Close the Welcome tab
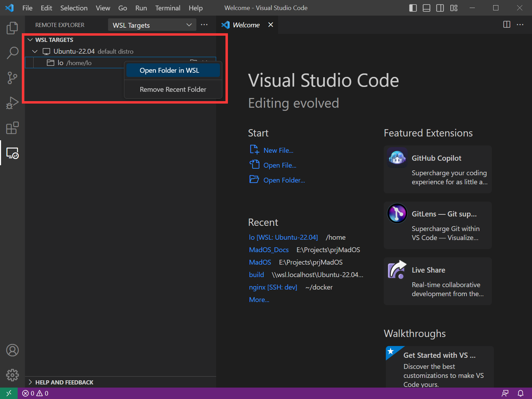 tap(271, 25)
